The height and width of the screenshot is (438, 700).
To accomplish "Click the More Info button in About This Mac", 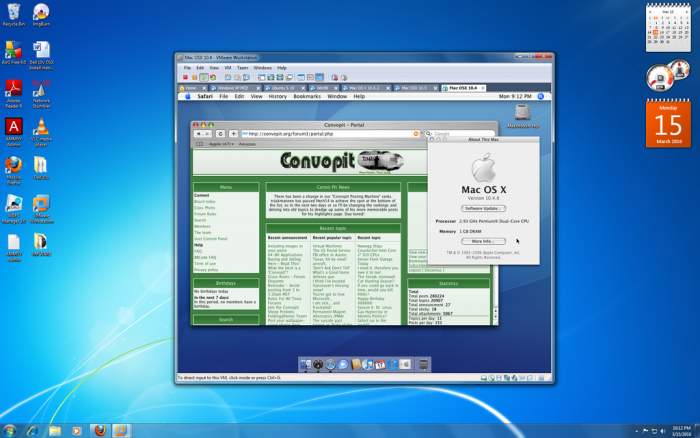I will [x=483, y=241].
